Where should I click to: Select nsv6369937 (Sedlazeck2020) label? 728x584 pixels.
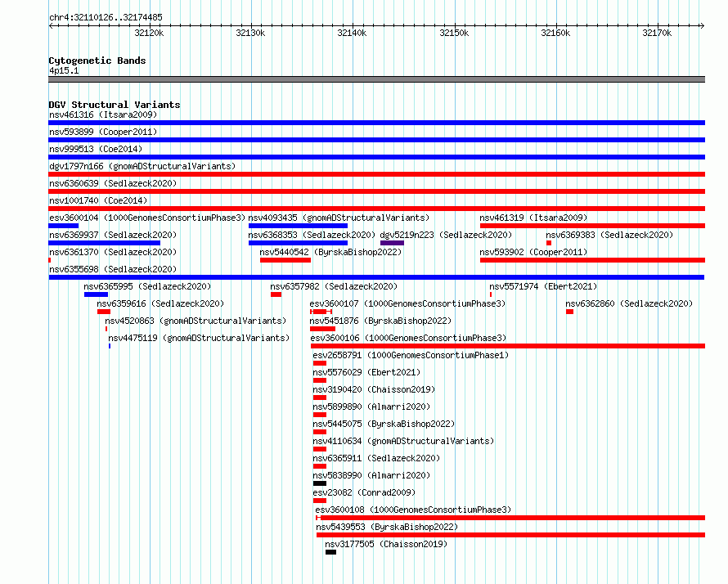(x=113, y=235)
